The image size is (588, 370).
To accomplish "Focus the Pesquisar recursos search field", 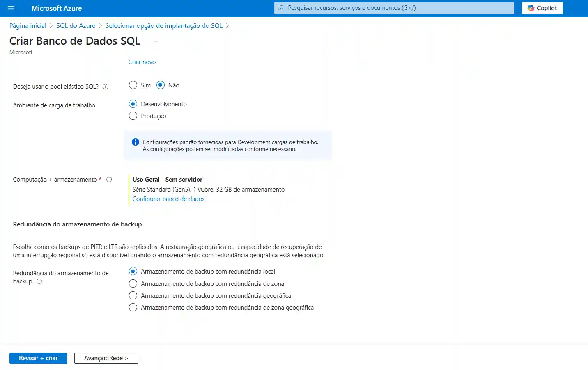I will pyautogui.click(x=394, y=8).
